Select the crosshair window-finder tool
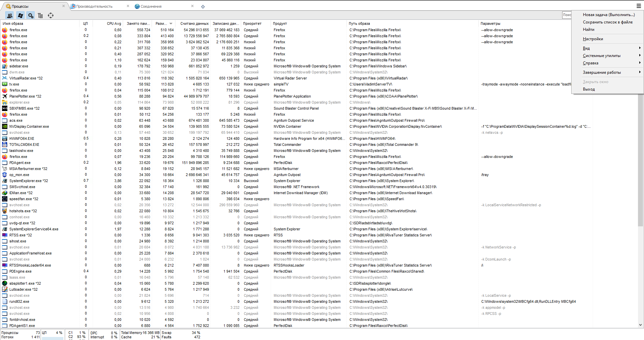This screenshot has height=340, width=644. click(x=51, y=15)
